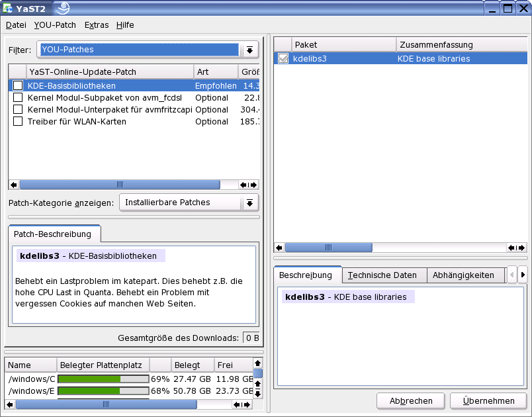
Task: Select the Patch-Beschreibung tab
Action: [54, 234]
